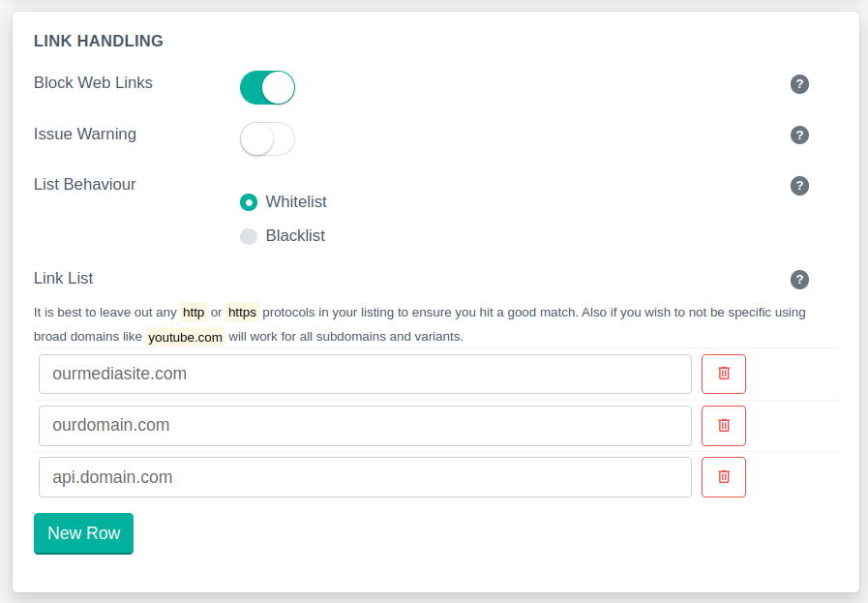
Task: View help for List Behaviour
Action: point(799,186)
